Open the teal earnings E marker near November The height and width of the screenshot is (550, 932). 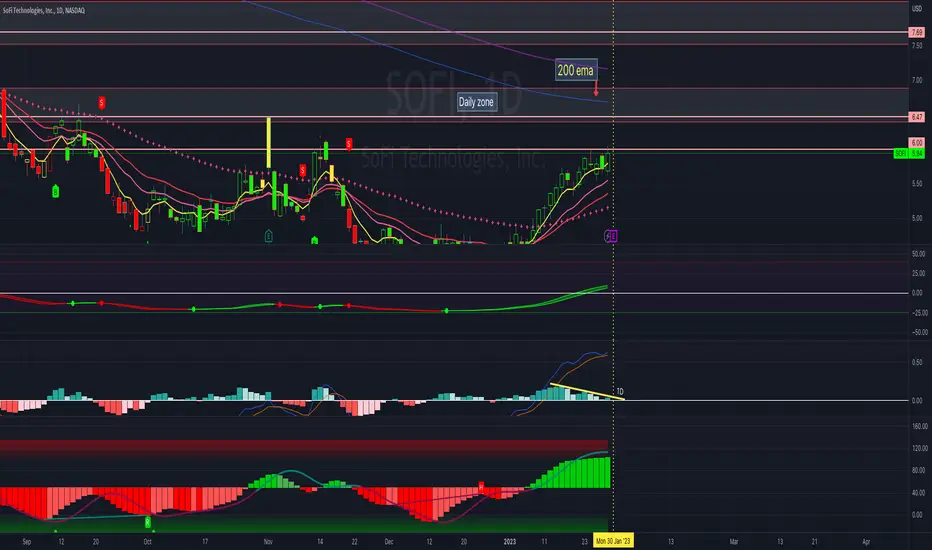pos(269,236)
